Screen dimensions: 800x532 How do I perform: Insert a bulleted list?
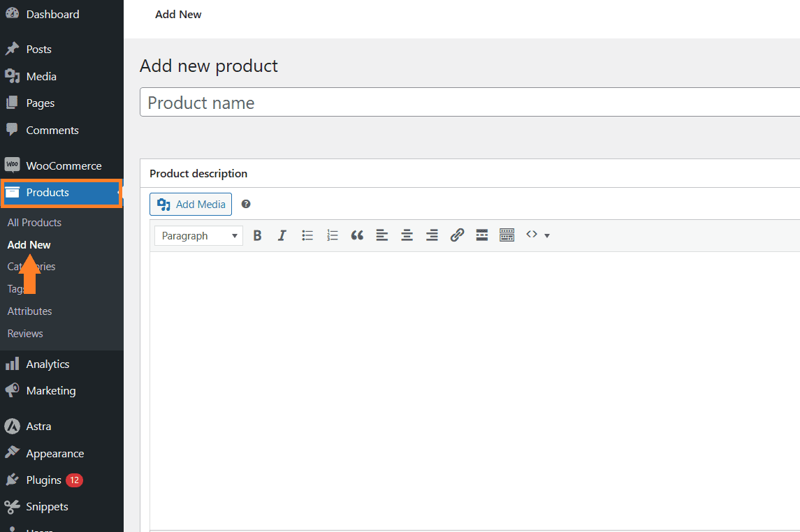(307, 235)
